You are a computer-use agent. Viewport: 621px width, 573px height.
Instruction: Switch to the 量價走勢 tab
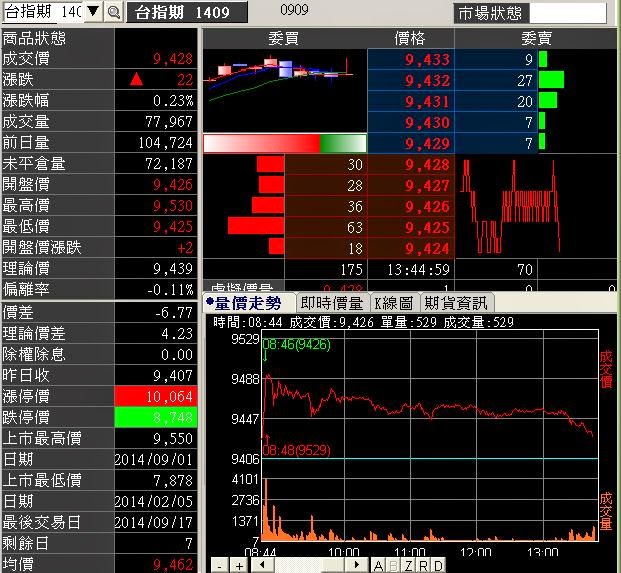point(248,304)
